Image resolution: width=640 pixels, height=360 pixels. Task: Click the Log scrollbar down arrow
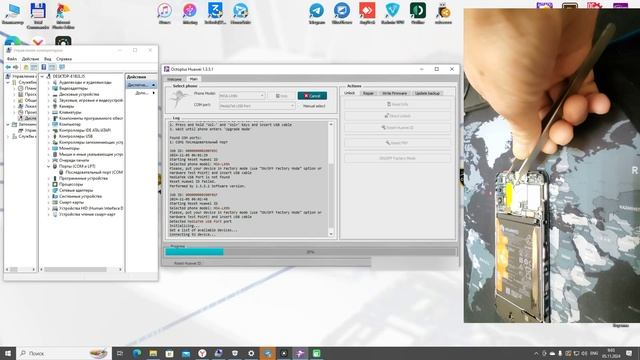tap(331, 234)
